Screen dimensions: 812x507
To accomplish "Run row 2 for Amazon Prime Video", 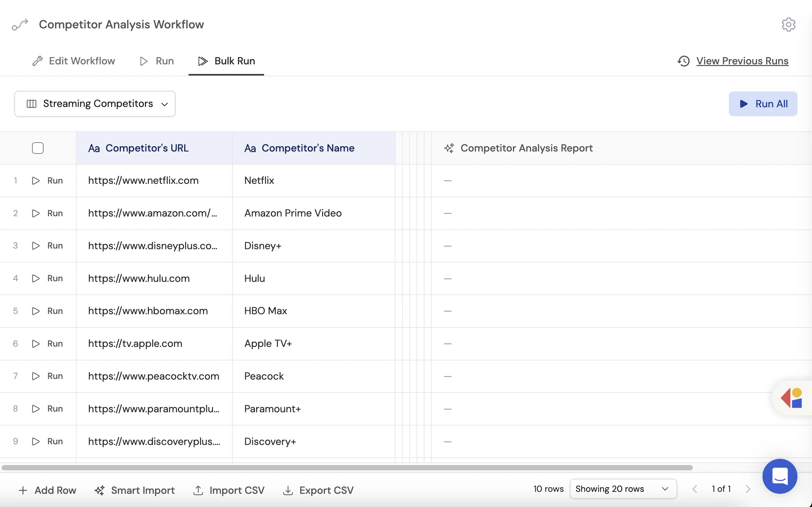I will [x=47, y=213].
